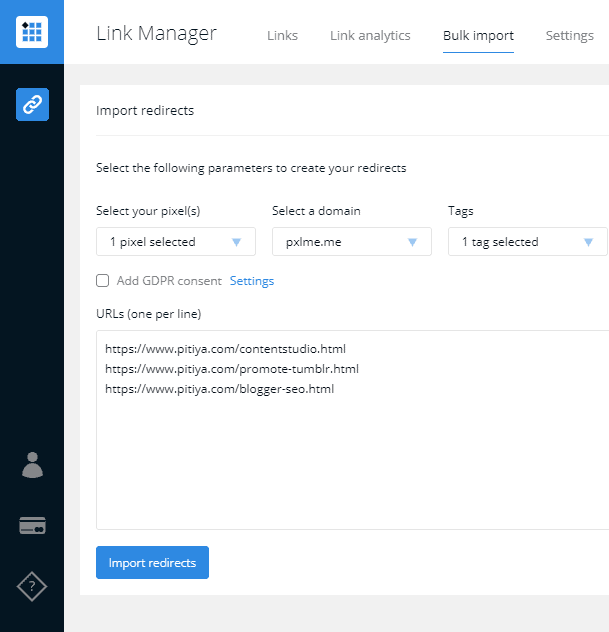609x632 pixels.
Task: Click inside the URLs text area
Action: pyautogui.click(x=352, y=430)
